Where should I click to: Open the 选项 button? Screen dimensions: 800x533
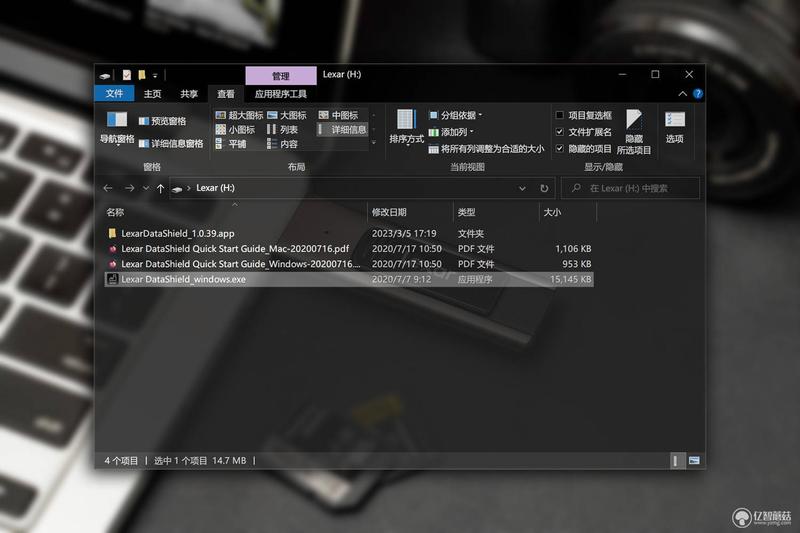(x=674, y=128)
